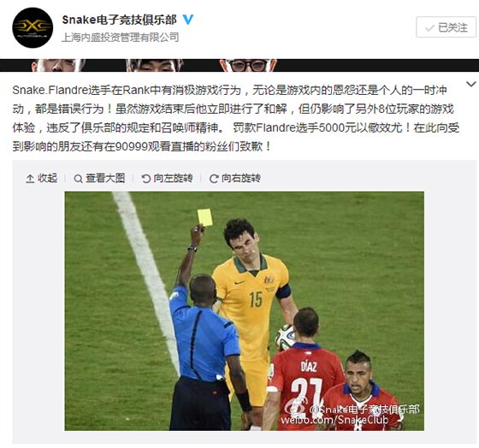Click the checkmark icon in 已关注 button
Screen dimensions: 479x448
click(429, 28)
